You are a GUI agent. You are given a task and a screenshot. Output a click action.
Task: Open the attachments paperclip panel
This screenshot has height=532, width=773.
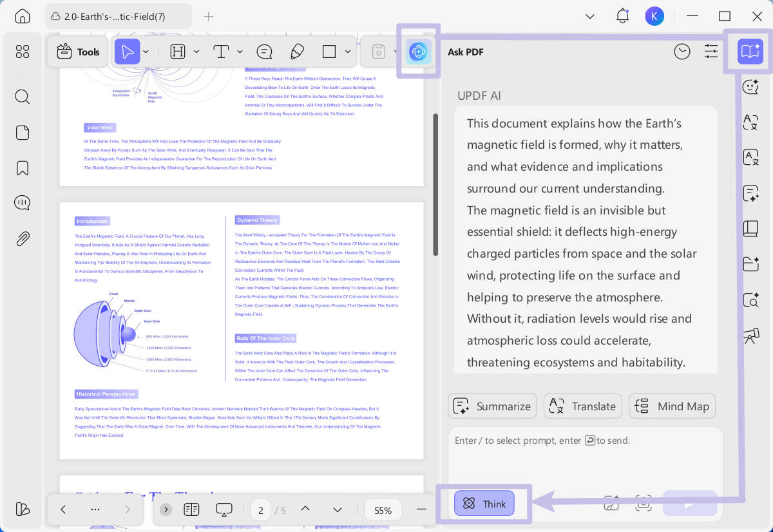coord(23,238)
